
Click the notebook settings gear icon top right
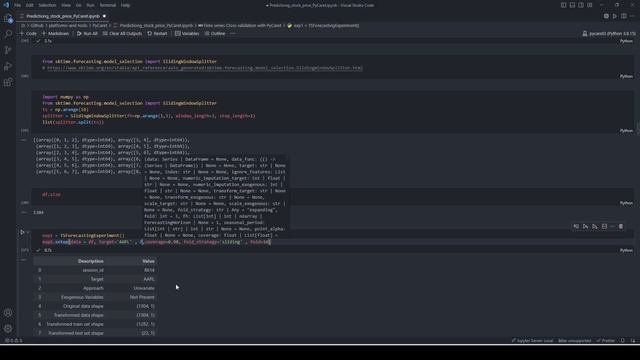[606, 16]
